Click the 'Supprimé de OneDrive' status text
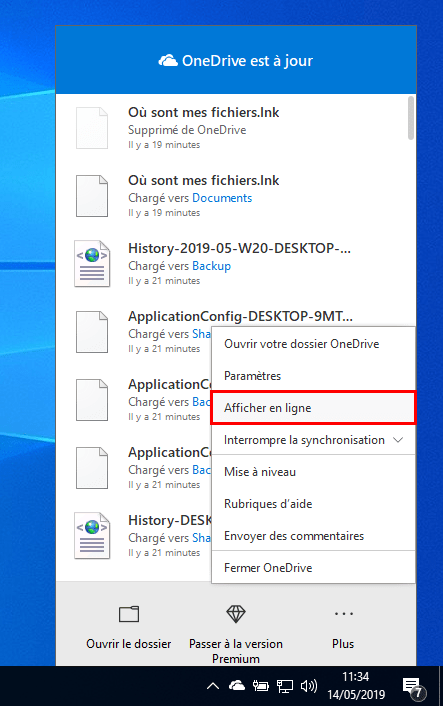Screen dimensions: 443x706 187,130
